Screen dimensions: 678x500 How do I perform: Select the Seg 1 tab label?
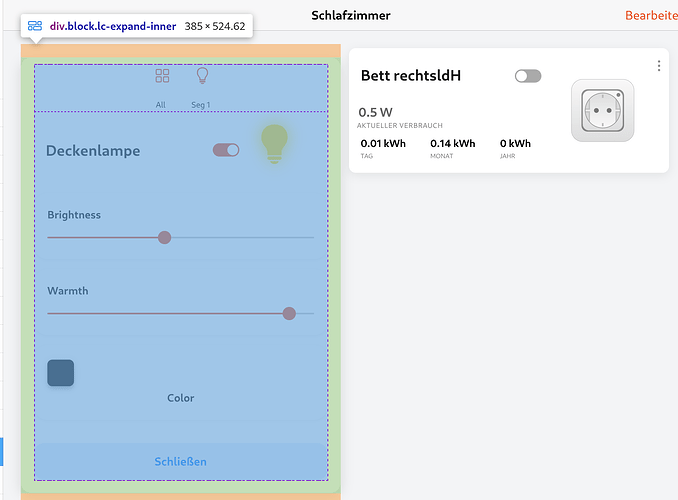click(x=201, y=105)
